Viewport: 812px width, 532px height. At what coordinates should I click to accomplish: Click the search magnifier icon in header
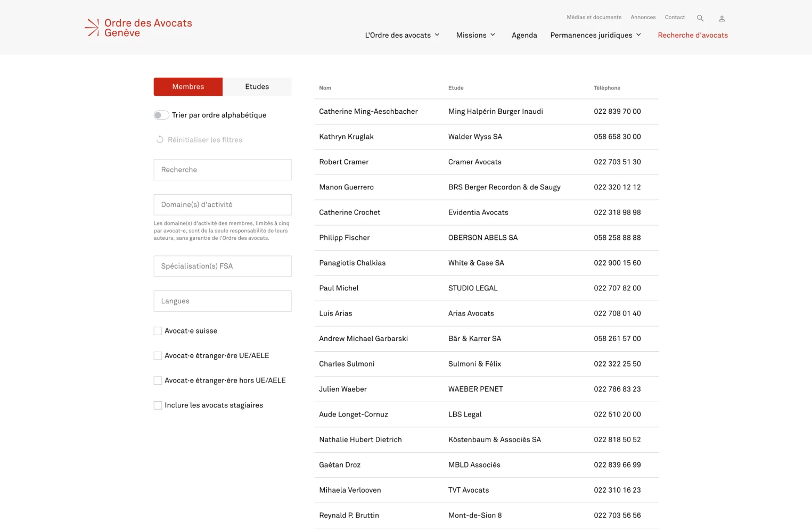700,18
